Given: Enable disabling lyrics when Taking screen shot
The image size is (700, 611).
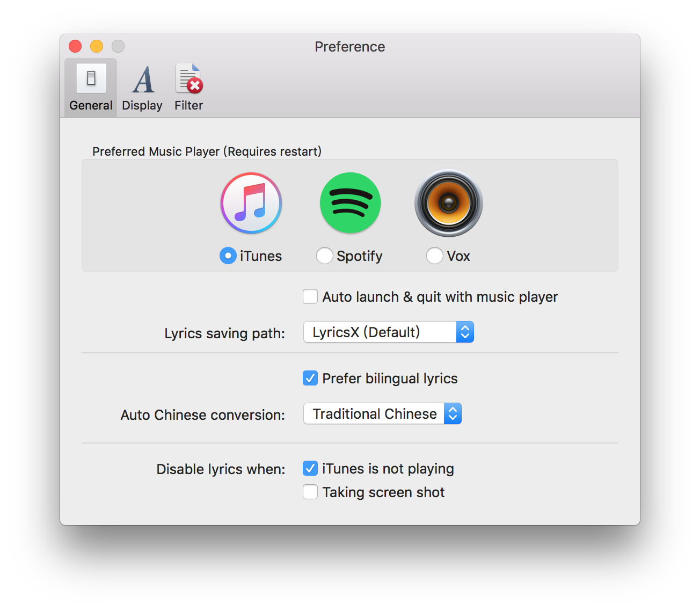Looking at the screenshot, I should 310,492.
